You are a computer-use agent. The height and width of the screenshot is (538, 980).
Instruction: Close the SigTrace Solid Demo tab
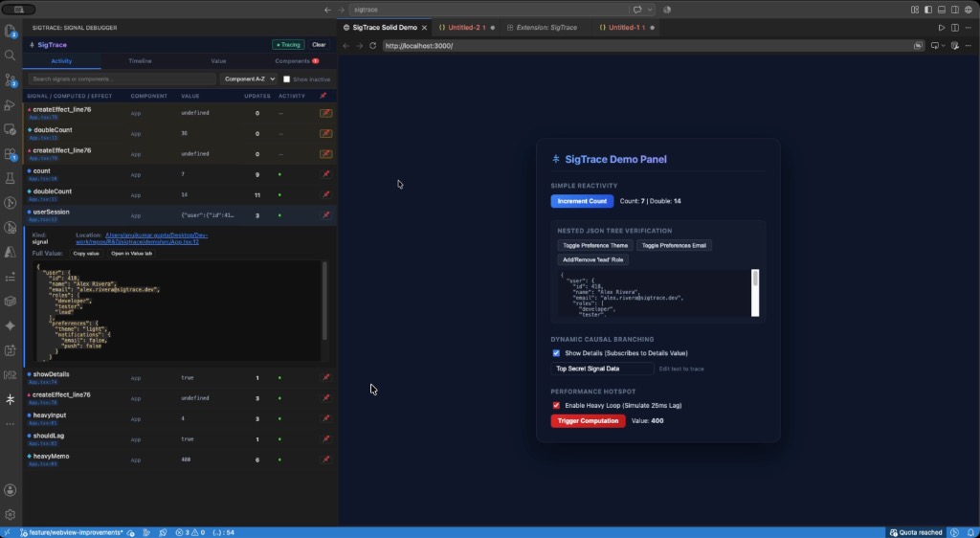424,28
